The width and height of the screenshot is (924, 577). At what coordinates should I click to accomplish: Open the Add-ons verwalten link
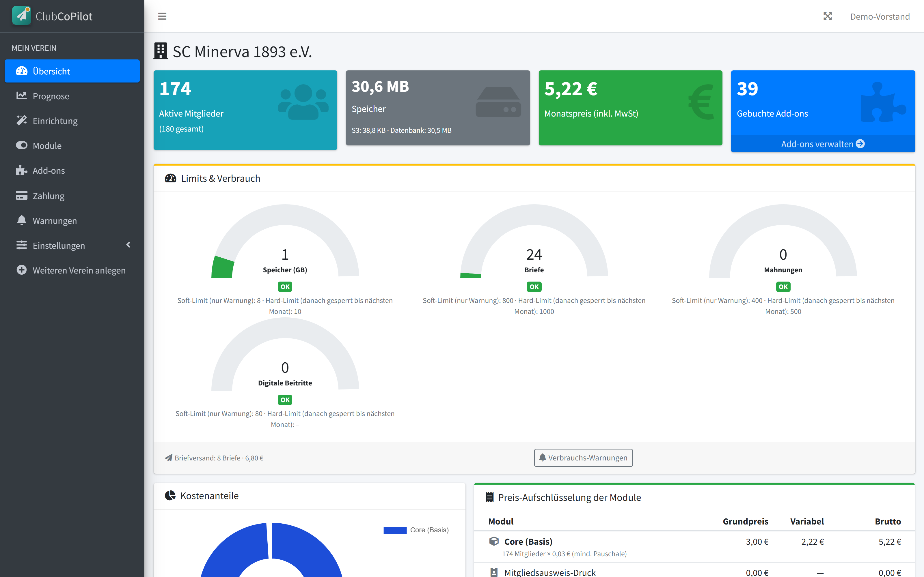point(823,144)
